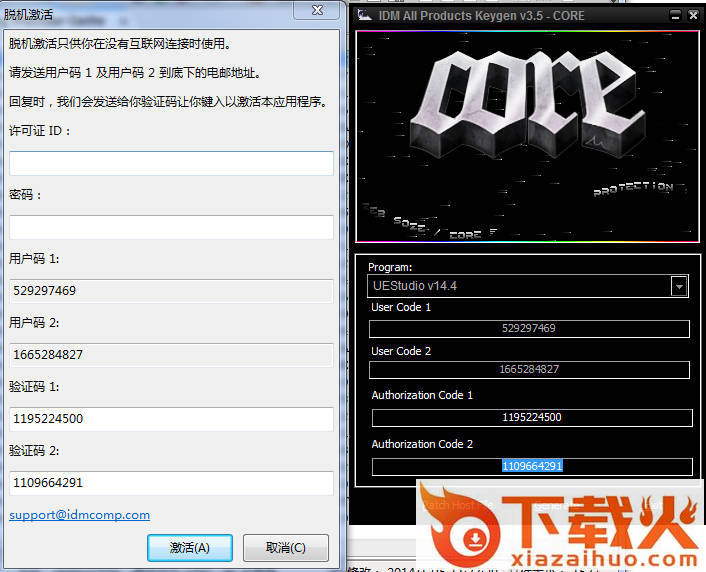The width and height of the screenshot is (706, 572).
Task: Select the 用户码 1 field showing 529297469
Action: click(171, 291)
